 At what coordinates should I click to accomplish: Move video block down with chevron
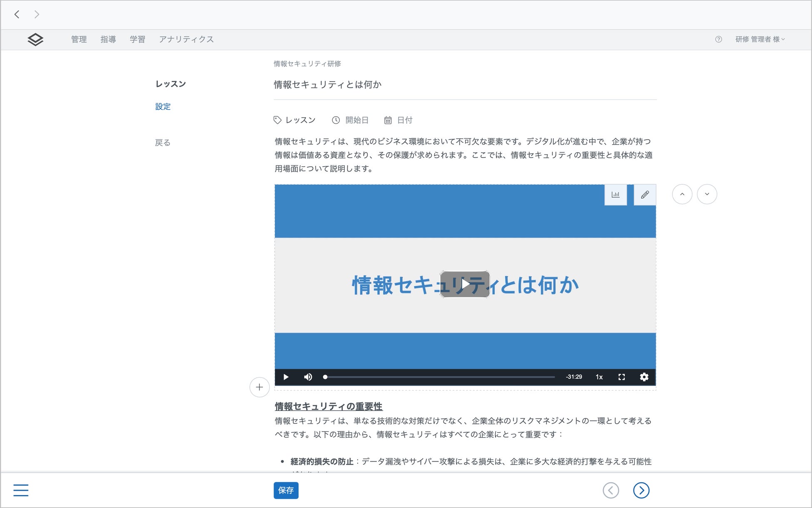(707, 194)
